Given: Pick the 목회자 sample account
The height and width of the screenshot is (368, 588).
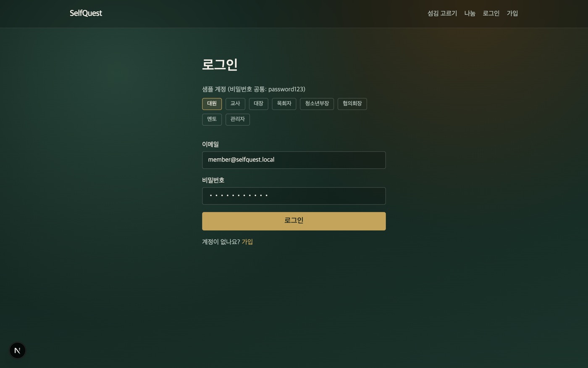Looking at the screenshot, I should pyautogui.click(x=284, y=104).
